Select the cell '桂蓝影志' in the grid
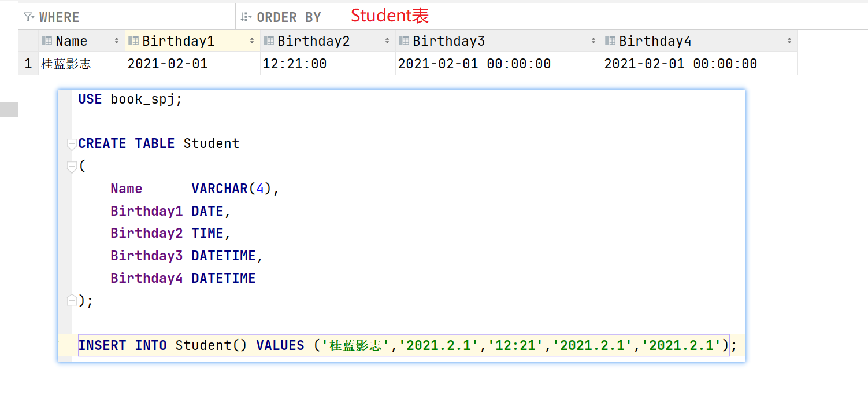Image resolution: width=868 pixels, height=402 pixels. (82, 64)
